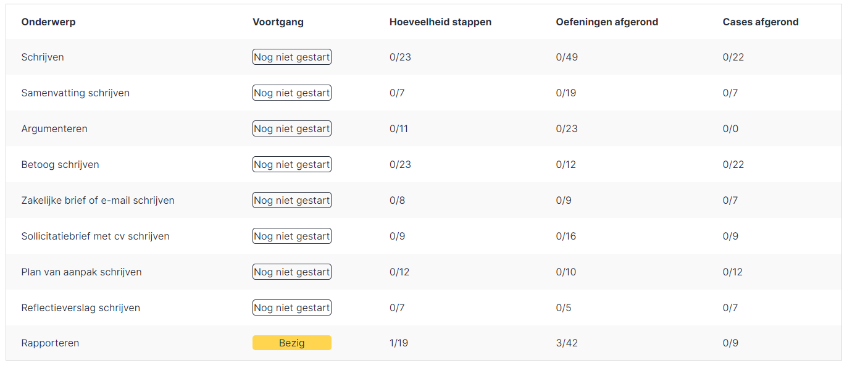
Task: Click the Oefeningen afgerond column header
Action: 607,22
